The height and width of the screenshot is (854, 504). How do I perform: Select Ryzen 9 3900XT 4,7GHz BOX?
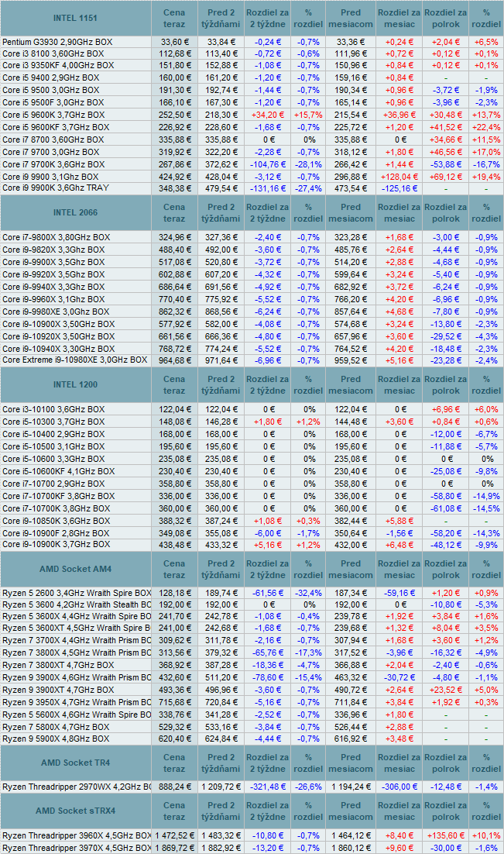coord(58,690)
